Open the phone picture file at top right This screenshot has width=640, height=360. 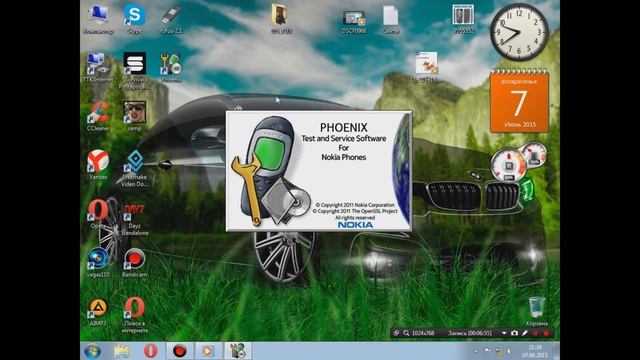463,18
